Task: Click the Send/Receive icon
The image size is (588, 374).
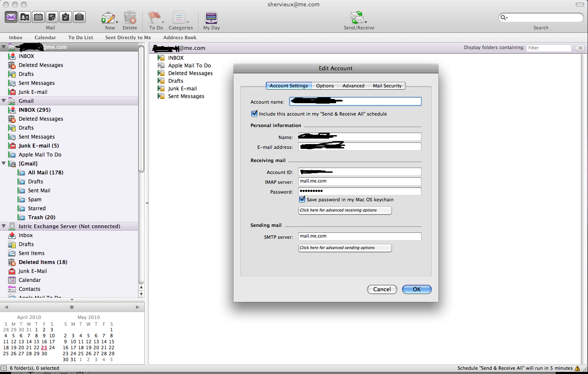Action: coord(357,17)
